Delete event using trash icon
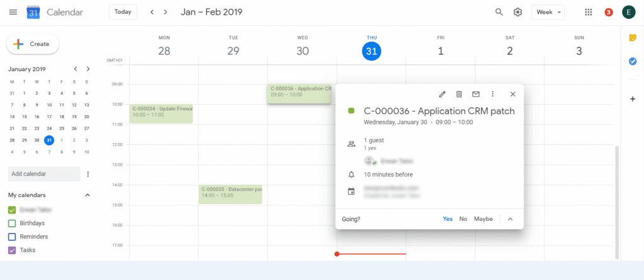The image size is (644, 280). [459, 94]
